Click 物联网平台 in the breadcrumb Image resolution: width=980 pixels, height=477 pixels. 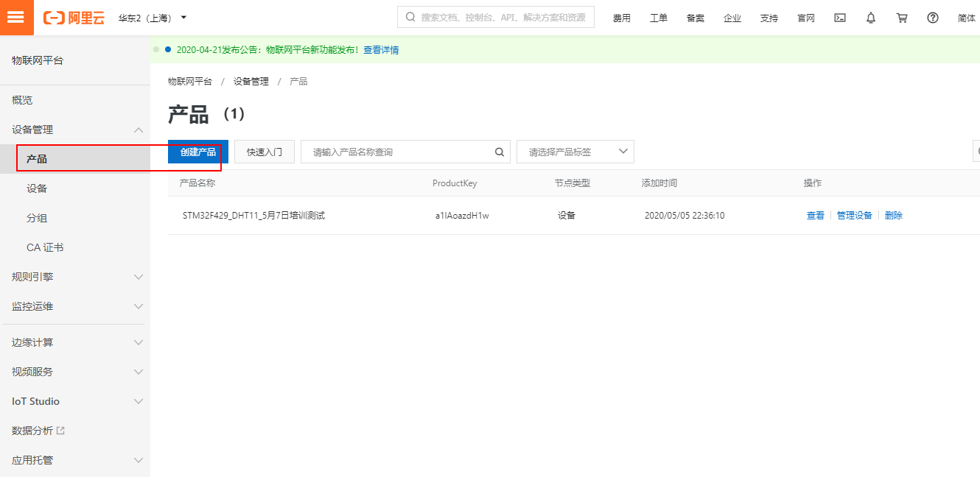189,82
